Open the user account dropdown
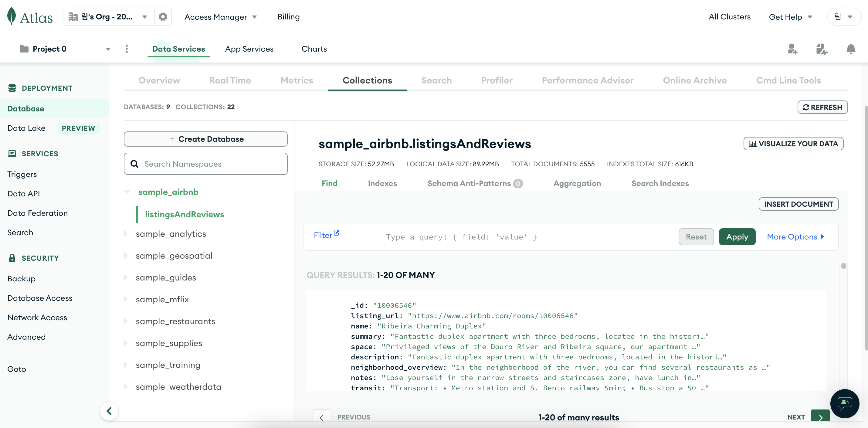868x428 pixels. coord(844,17)
